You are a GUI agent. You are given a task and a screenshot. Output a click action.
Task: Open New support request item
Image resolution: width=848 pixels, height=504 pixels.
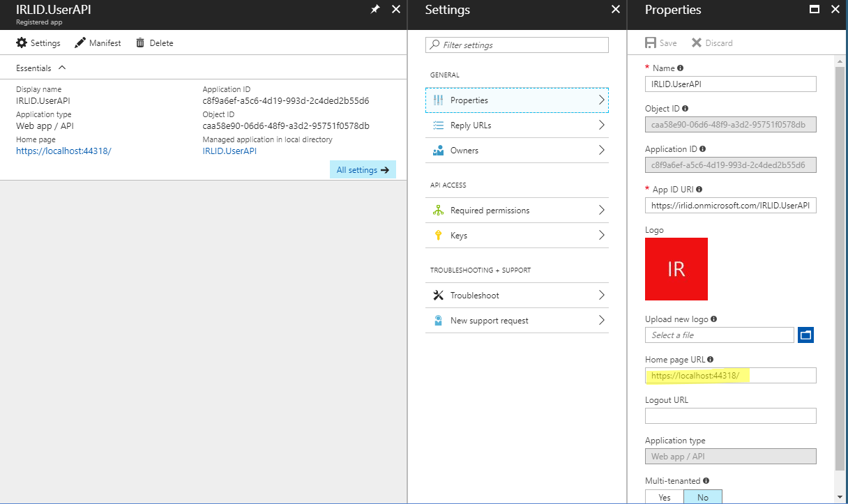(517, 321)
